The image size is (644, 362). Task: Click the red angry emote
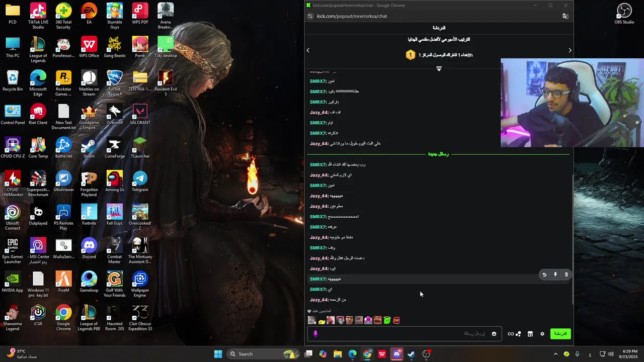tap(396, 320)
